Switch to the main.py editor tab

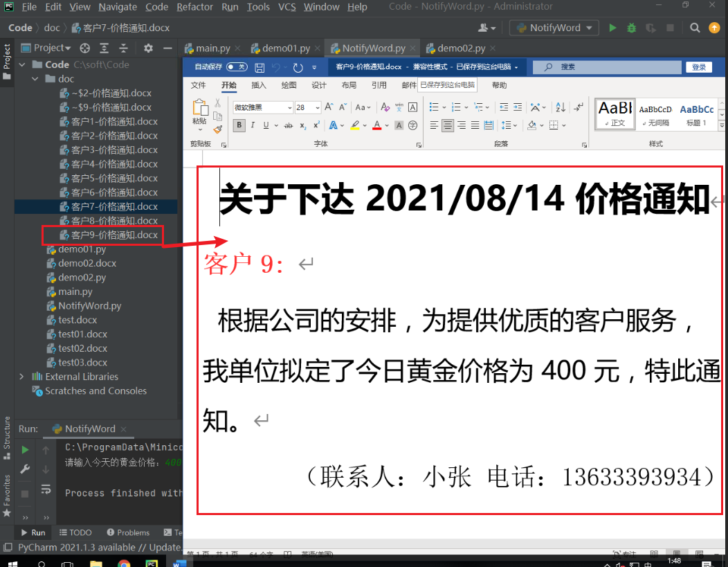[212, 48]
